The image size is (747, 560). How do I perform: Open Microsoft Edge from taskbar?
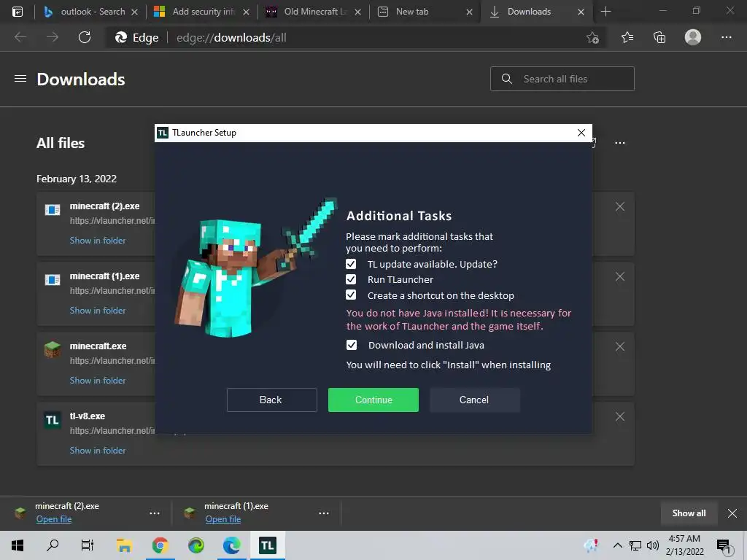click(231, 545)
